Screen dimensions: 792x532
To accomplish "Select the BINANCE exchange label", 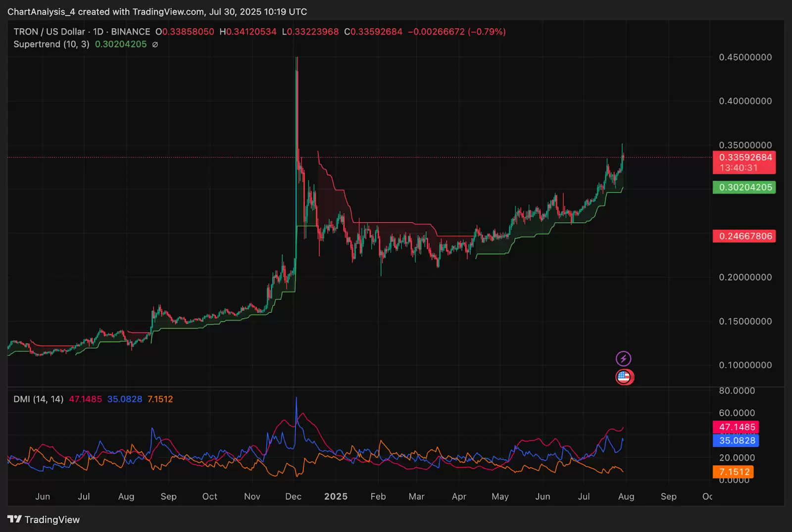I will 131,31.
